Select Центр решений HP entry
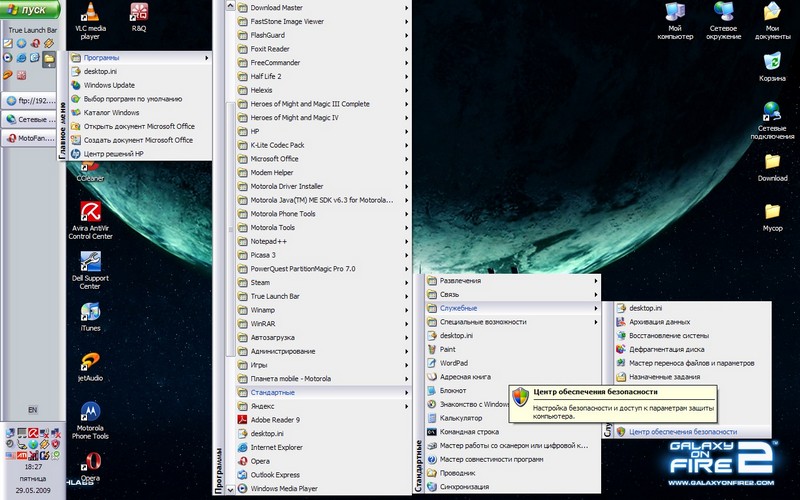This screenshot has width=800, height=500. pos(140,154)
